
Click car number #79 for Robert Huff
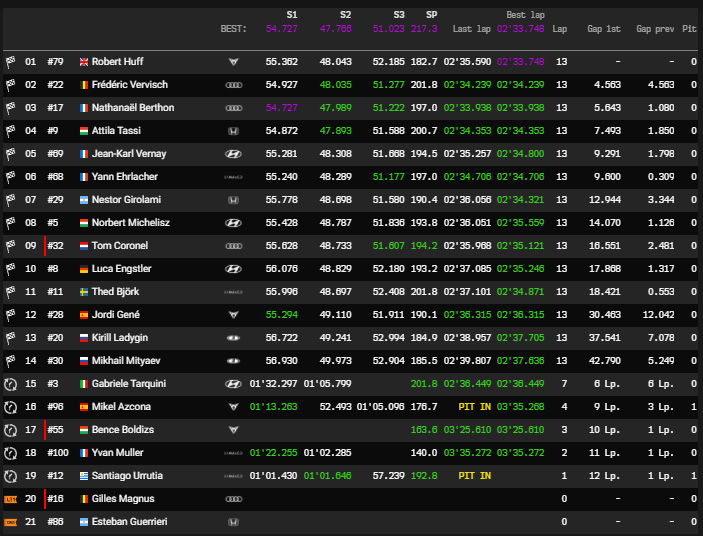coord(55,62)
